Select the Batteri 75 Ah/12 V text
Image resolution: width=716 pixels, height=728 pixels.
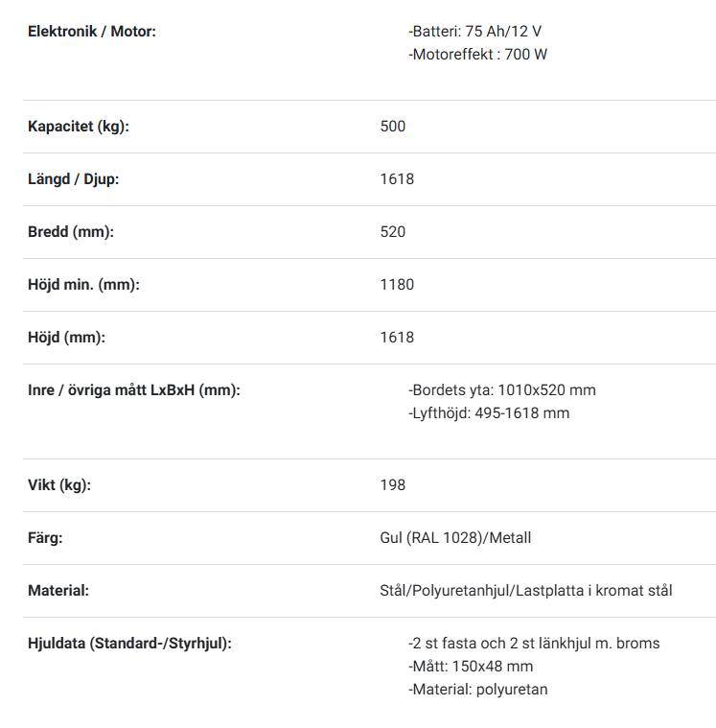pyautogui.click(x=474, y=32)
